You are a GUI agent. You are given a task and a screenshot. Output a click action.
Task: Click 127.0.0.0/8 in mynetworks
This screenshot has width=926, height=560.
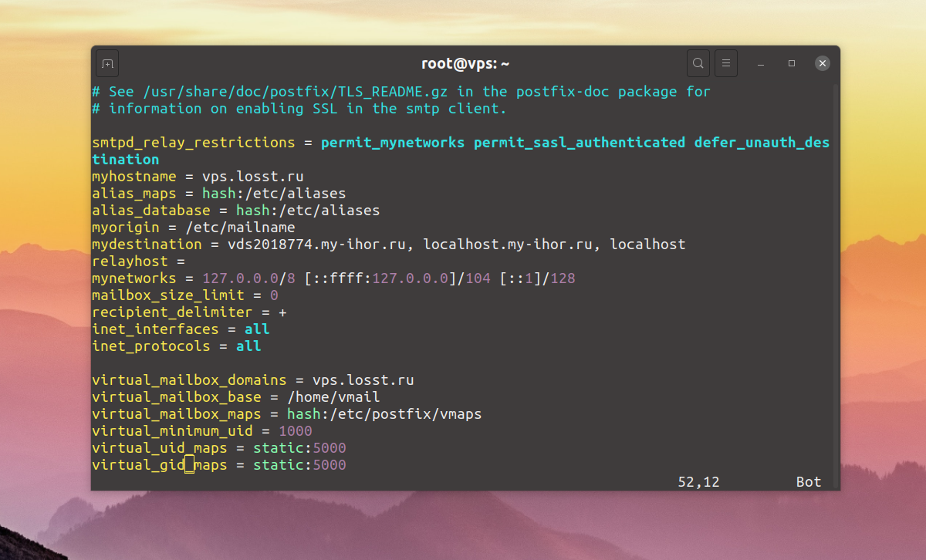click(x=249, y=278)
